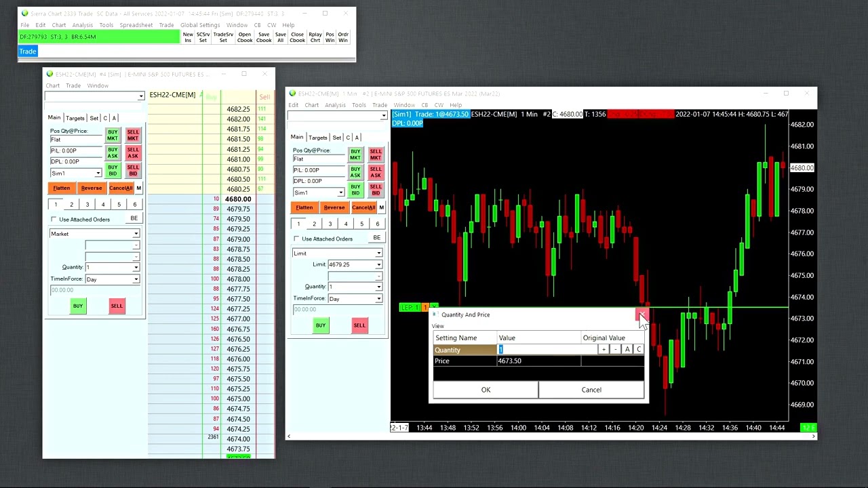The image size is (868, 488).
Task: Click Reverse in the DOM #4 window
Action: 92,188
